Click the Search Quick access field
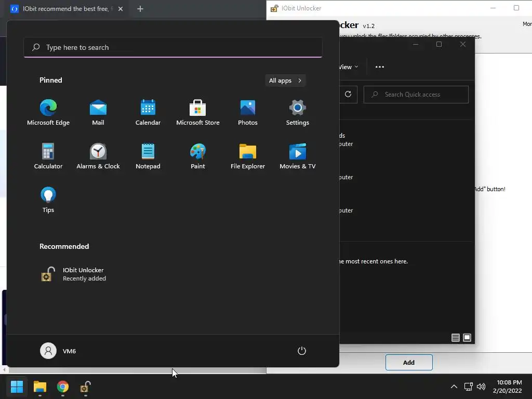Viewport: 532px width, 399px height. pyautogui.click(x=416, y=95)
